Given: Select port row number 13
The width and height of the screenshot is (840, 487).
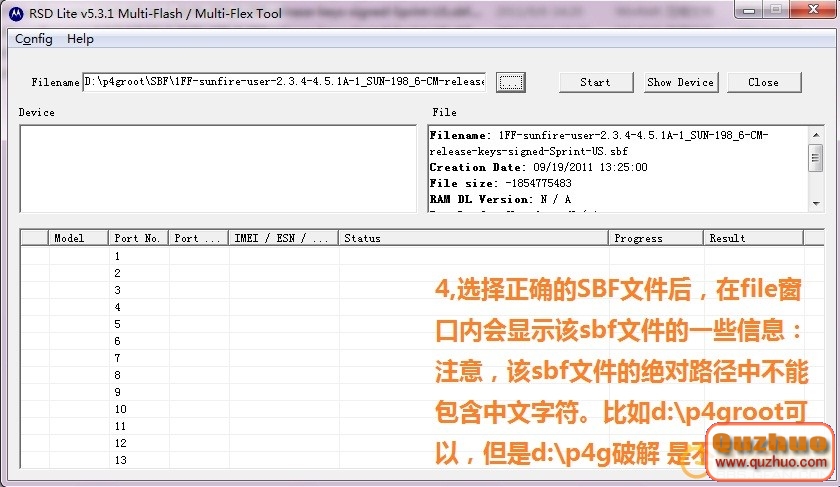Looking at the screenshot, I should (422, 460).
